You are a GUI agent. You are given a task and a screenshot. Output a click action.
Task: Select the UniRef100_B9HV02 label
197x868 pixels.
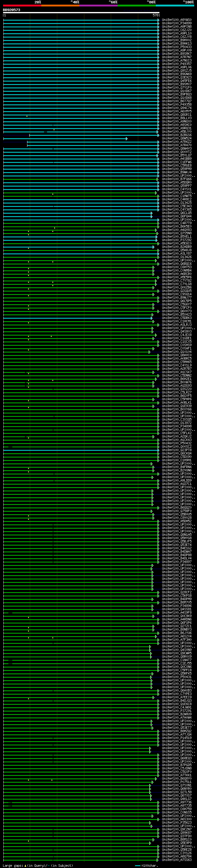[177, 40]
